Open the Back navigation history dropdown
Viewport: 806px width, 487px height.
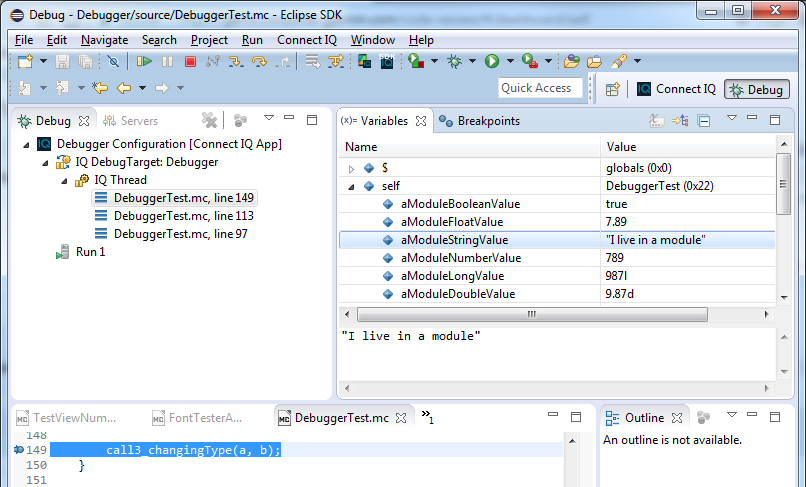click(x=142, y=88)
